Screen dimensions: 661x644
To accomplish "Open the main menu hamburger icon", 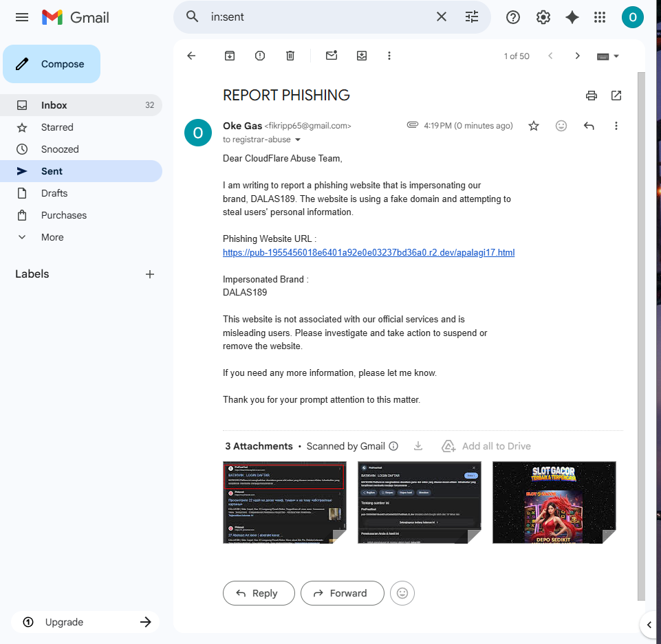I will (x=22, y=17).
